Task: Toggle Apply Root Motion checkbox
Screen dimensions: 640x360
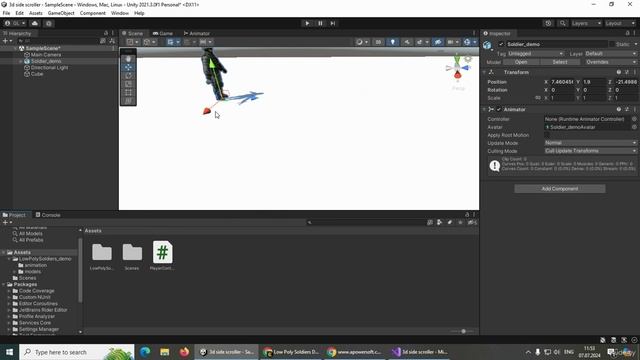Action: pyautogui.click(x=547, y=135)
